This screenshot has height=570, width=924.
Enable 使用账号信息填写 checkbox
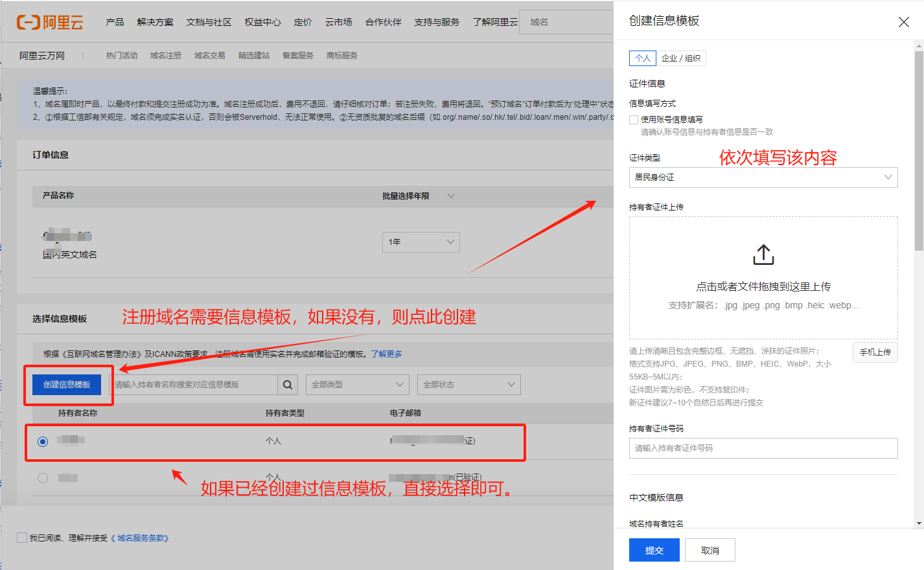(x=633, y=119)
